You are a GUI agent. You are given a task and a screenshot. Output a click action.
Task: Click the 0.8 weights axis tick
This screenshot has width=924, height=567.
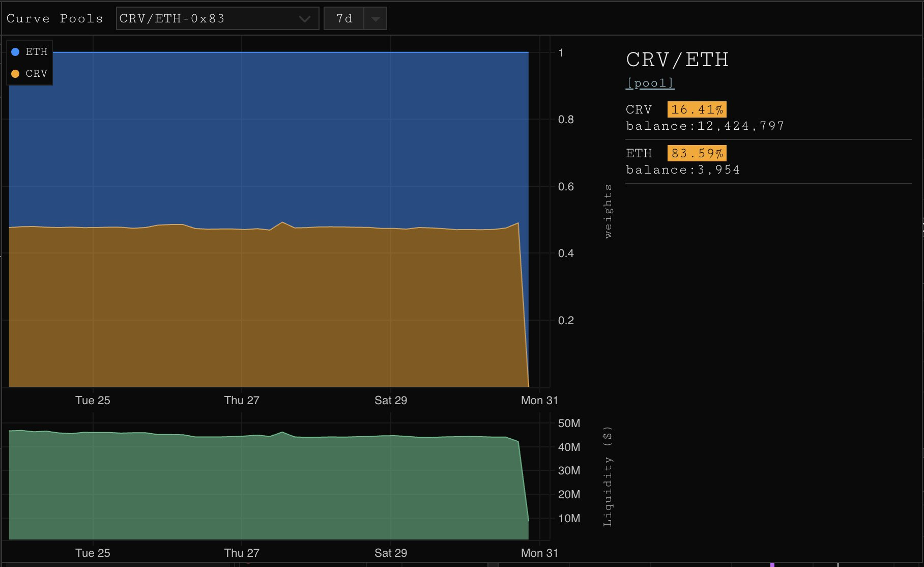coord(566,120)
